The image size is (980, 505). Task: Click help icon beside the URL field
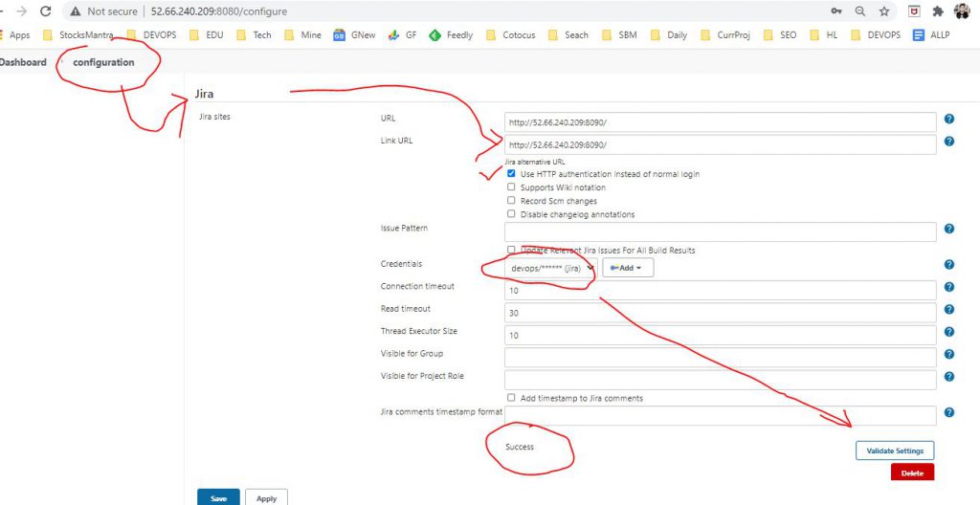[948, 119]
